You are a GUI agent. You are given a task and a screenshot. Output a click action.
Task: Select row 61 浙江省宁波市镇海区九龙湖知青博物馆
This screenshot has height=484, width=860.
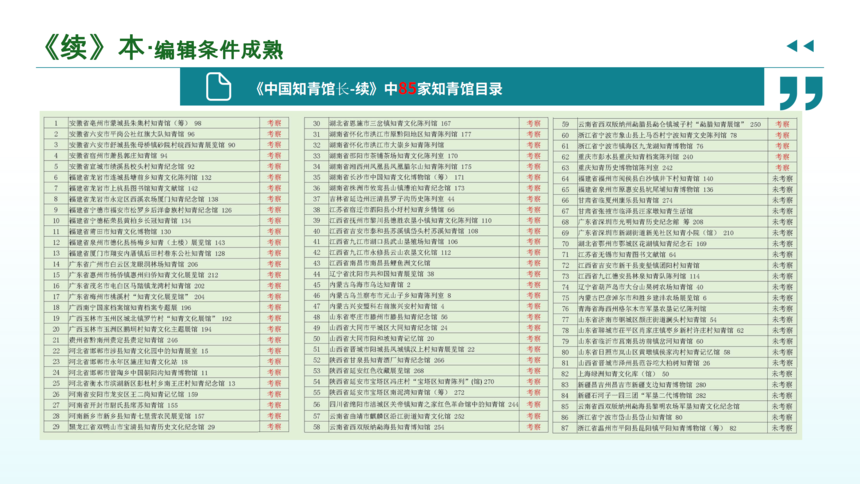(x=675, y=146)
